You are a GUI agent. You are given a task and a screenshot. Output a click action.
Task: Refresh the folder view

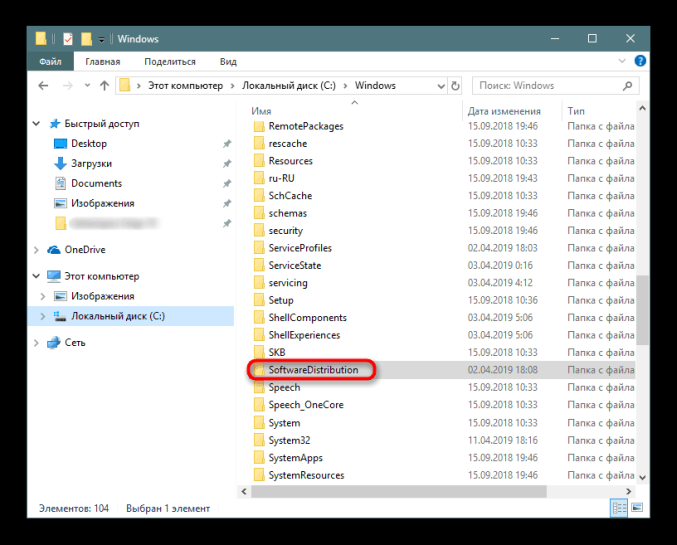click(x=455, y=86)
